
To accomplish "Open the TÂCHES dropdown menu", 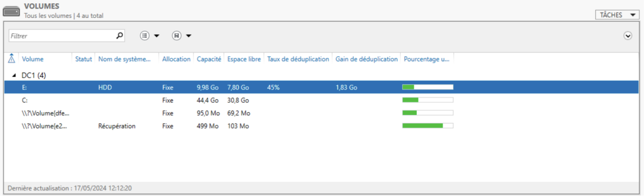I will (617, 15).
